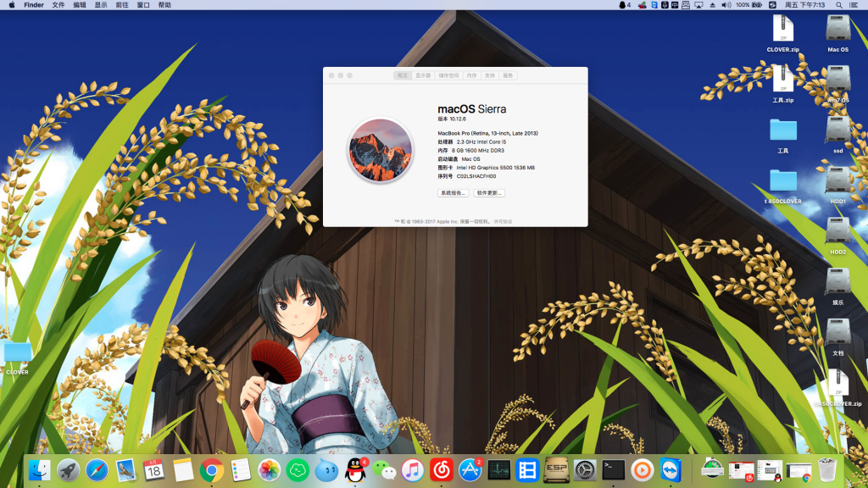The width and height of the screenshot is (868, 488).
Task: Open the App Store from the Dock
Action: click(x=470, y=470)
